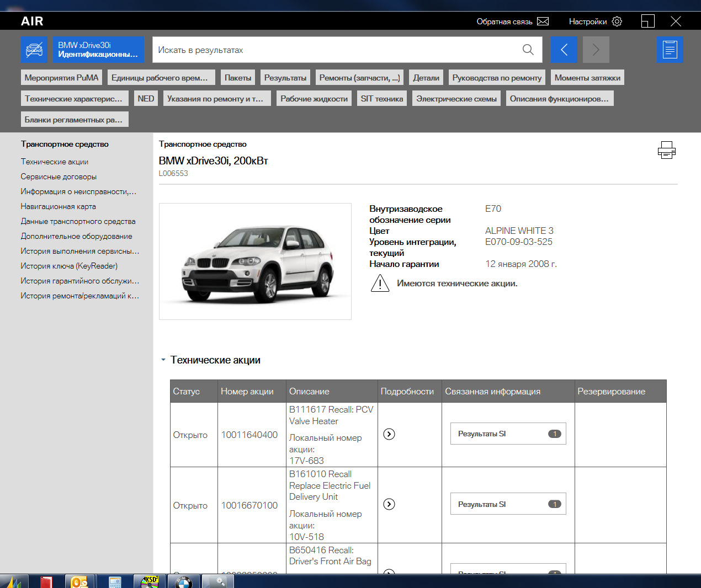
Task: Click the vehicle icon button at top left
Action: coord(34,50)
